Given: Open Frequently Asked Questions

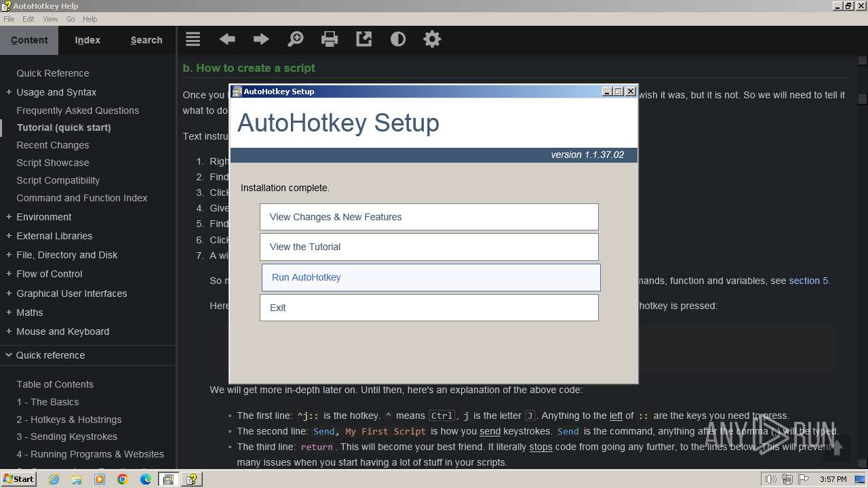Looking at the screenshot, I should (78, 110).
